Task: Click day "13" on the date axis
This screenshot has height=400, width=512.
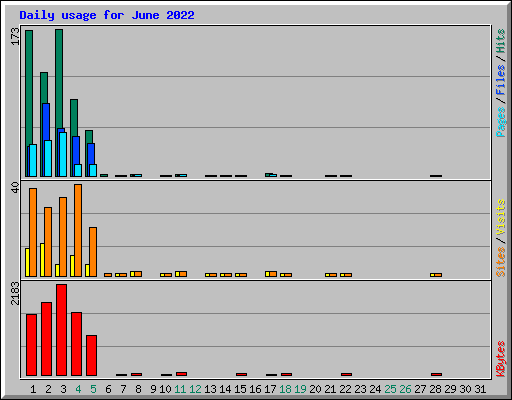Action: [210, 389]
